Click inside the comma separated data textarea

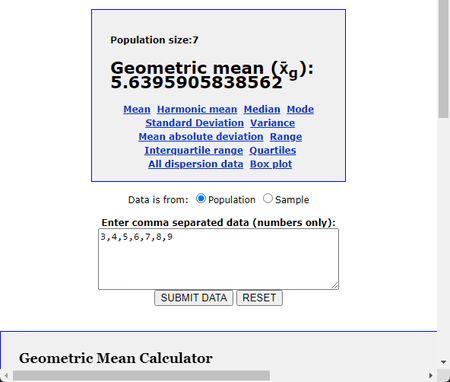coord(219,259)
